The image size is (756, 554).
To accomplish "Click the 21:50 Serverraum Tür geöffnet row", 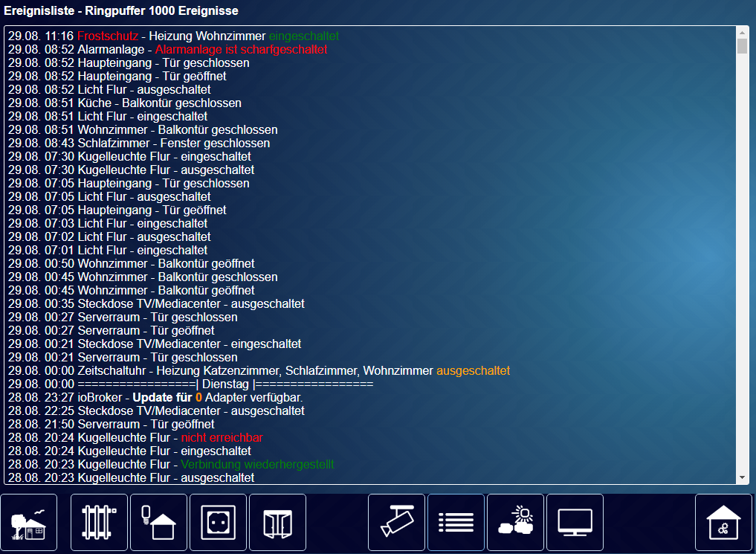I will point(111,425).
